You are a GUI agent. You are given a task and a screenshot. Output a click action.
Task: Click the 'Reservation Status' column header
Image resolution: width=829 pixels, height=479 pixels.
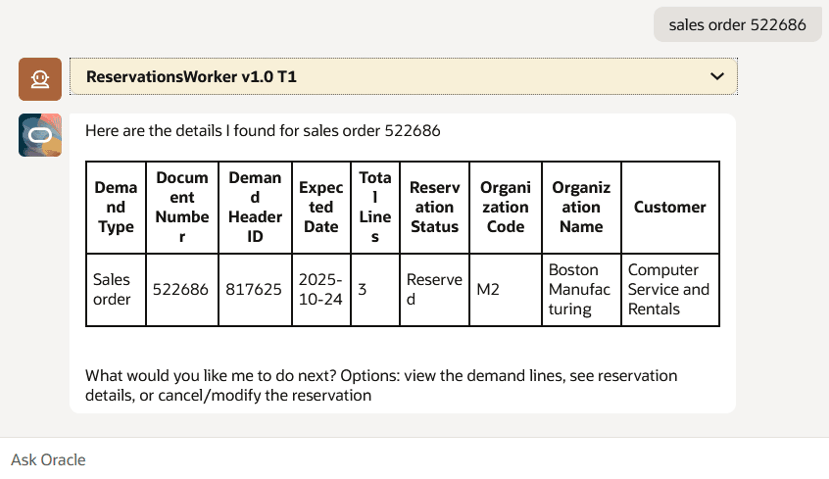(435, 207)
